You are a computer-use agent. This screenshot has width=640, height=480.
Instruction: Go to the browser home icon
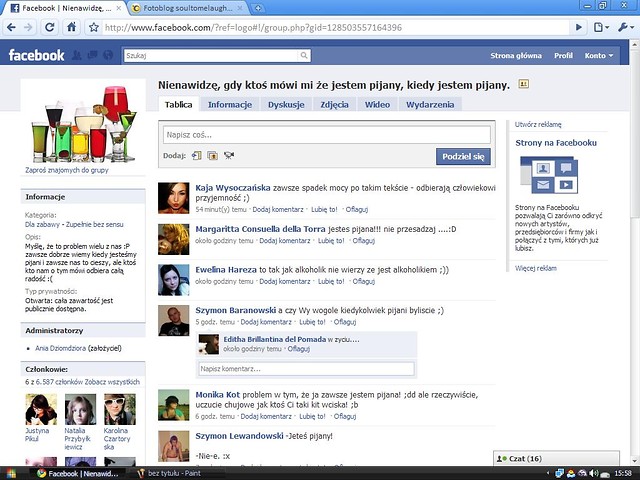71,27
